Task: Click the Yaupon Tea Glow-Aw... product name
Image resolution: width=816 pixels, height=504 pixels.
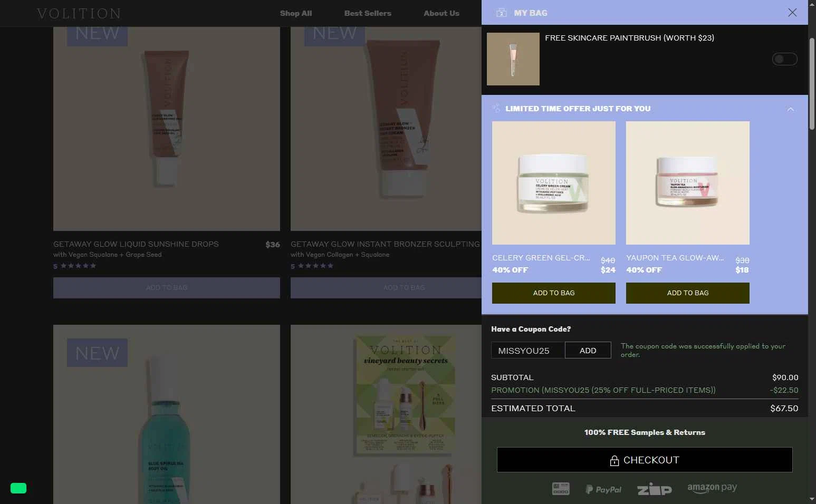Action: 675,258
